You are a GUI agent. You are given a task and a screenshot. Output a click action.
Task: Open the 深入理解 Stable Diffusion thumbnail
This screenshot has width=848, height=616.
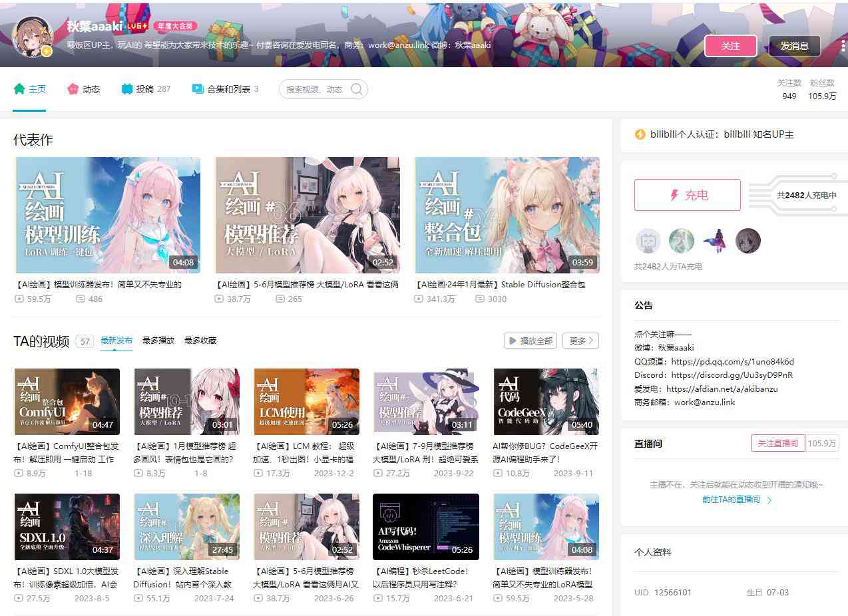(187, 527)
